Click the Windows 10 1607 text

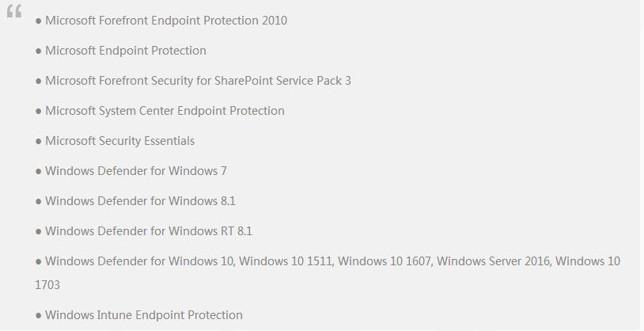point(384,261)
